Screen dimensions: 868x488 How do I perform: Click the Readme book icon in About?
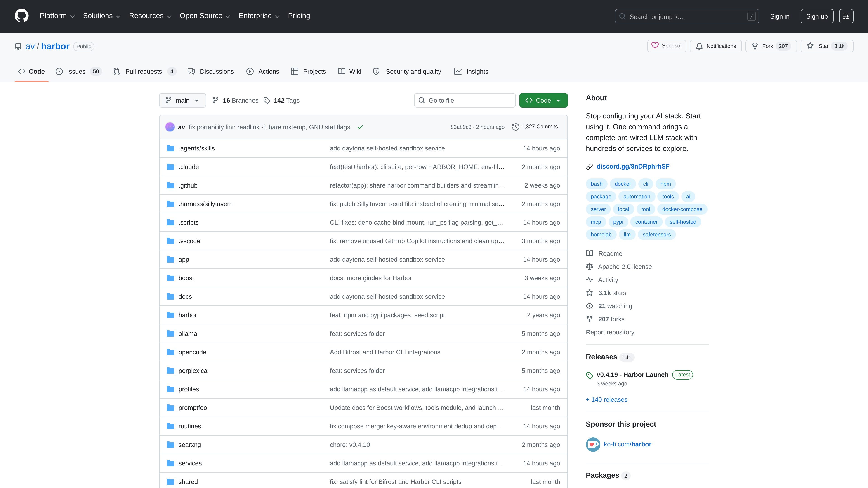[589, 253]
